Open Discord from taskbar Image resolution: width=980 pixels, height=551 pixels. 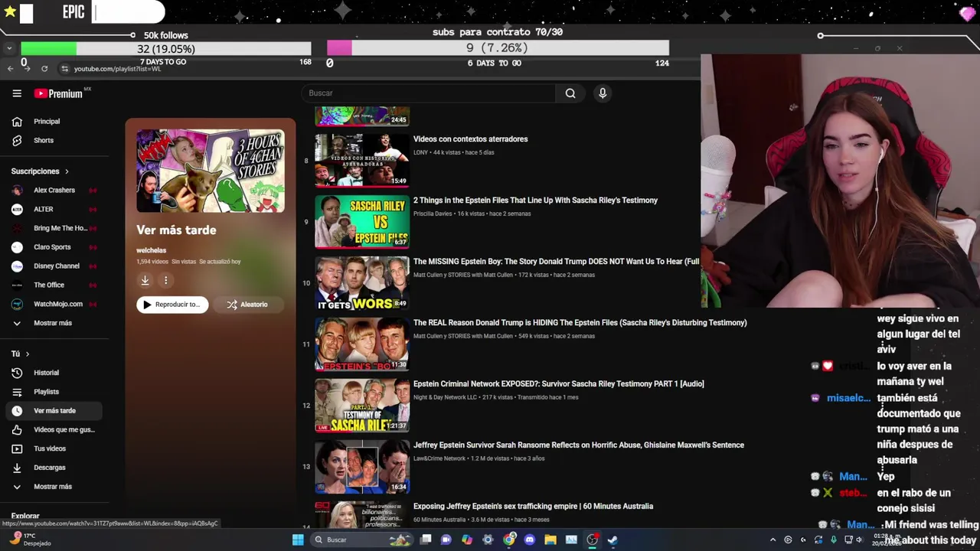[x=529, y=540]
